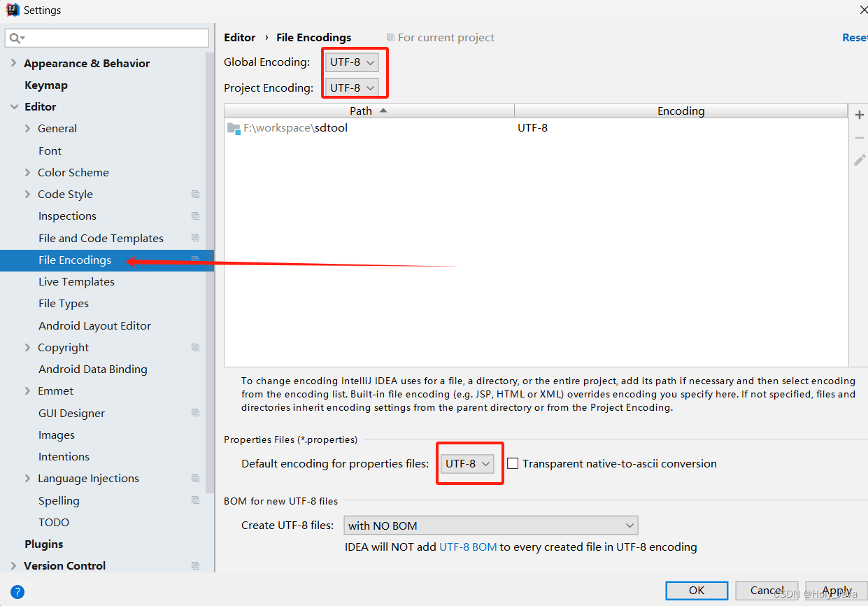This screenshot has height=606, width=868.
Task: Collapse the Editor section
Action: coord(13,107)
